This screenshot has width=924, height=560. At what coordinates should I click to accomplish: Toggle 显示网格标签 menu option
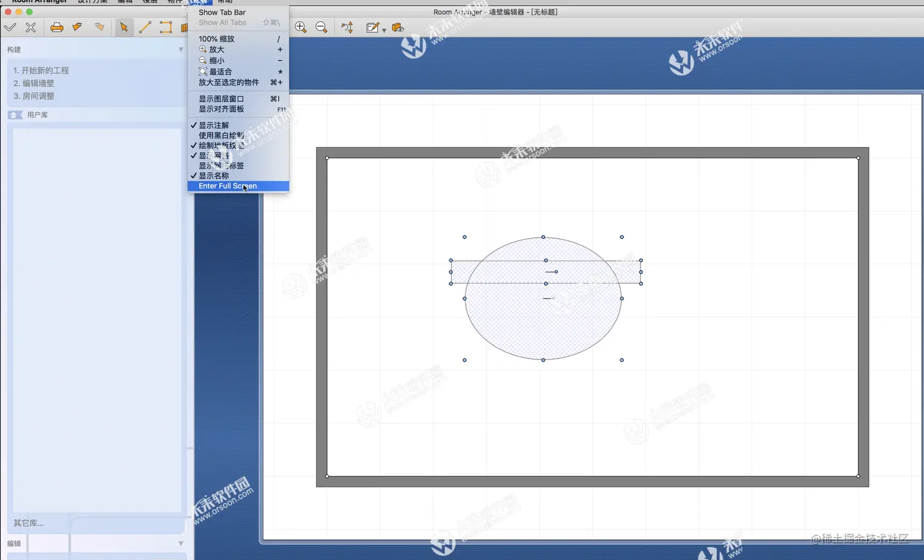(238, 165)
